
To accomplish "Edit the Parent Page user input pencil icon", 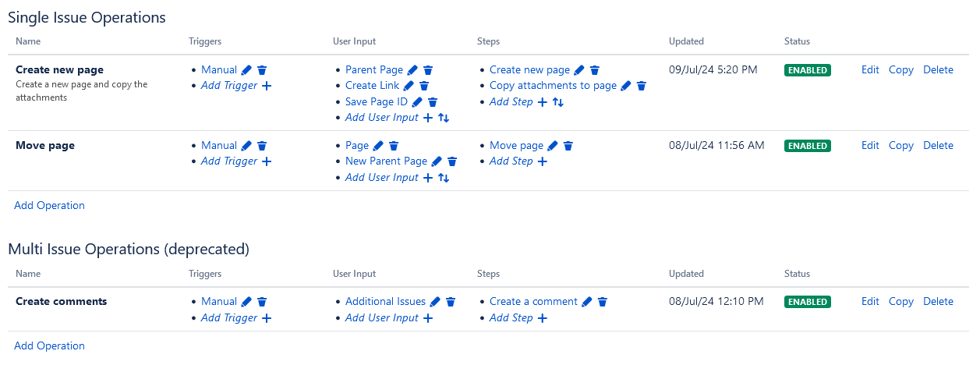I will [412, 70].
